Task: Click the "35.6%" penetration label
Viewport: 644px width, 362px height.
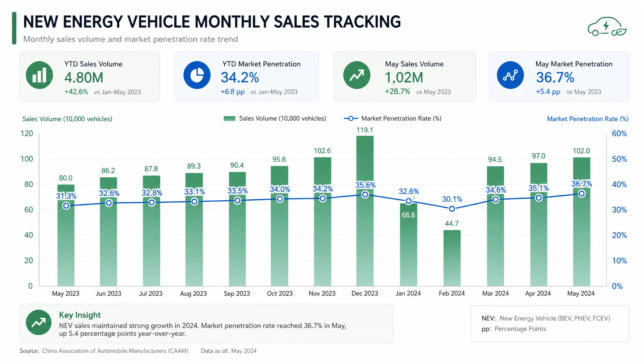Action: [365, 185]
